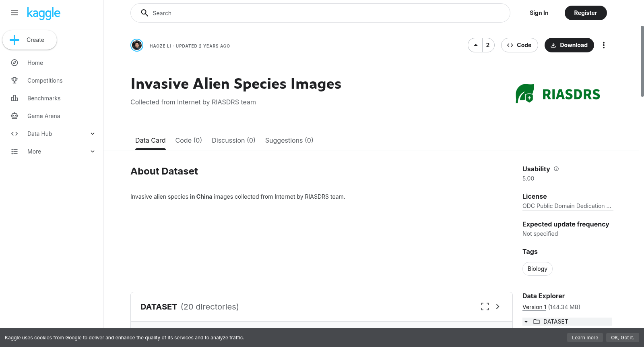
Task: Focus the Search input field
Action: pos(320,13)
